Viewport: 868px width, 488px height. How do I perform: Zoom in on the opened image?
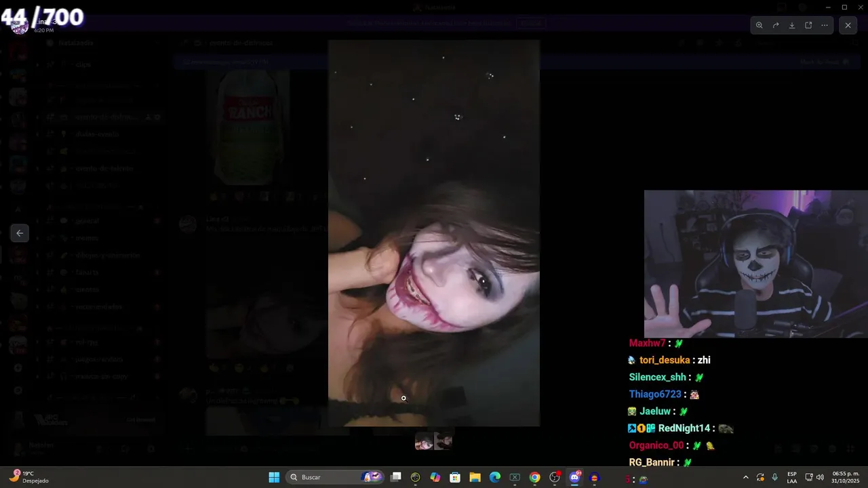(x=759, y=25)
